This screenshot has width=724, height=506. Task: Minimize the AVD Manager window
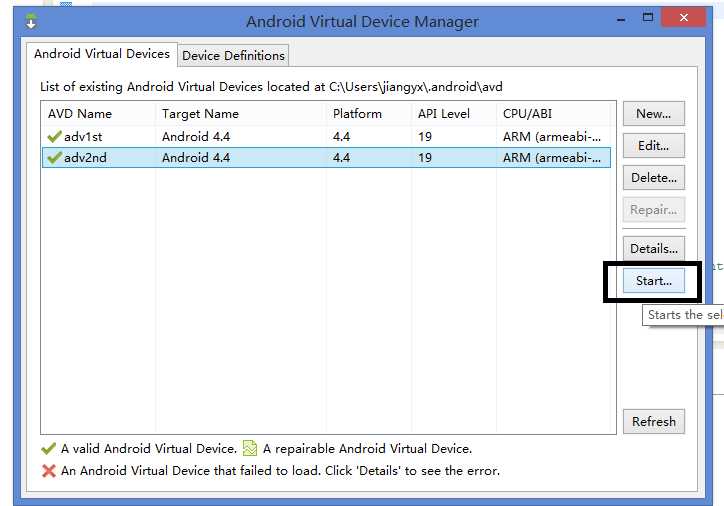621,19
